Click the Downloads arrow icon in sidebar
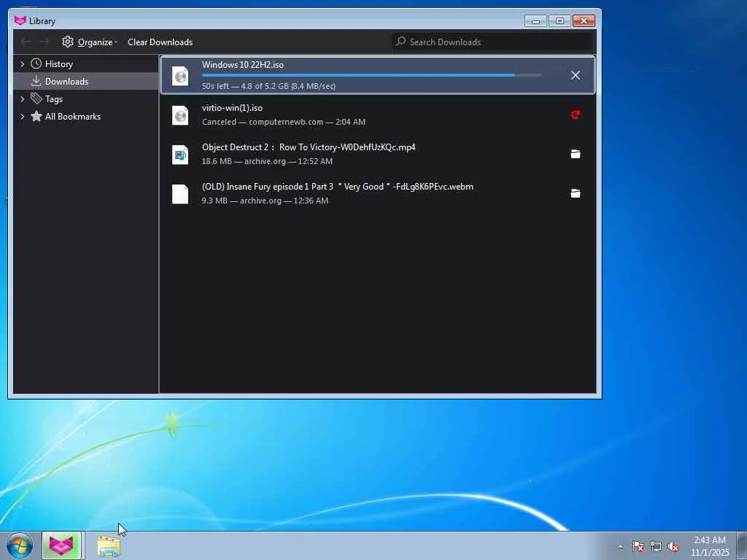Image resolution: width=747 pixels, height=560 pixels. (36, 81)
